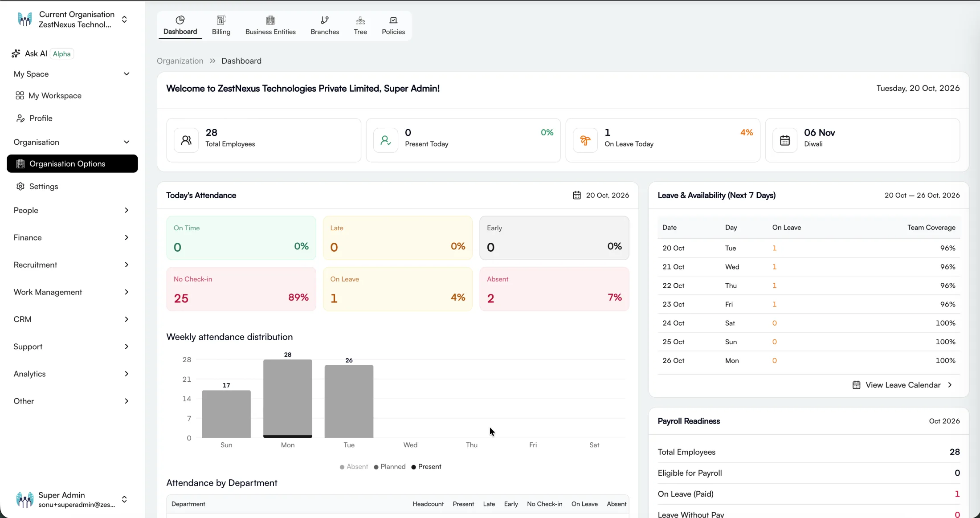Click the Settings gear icon
Screen dimensions: 980x518
click(x=20, y=187)
